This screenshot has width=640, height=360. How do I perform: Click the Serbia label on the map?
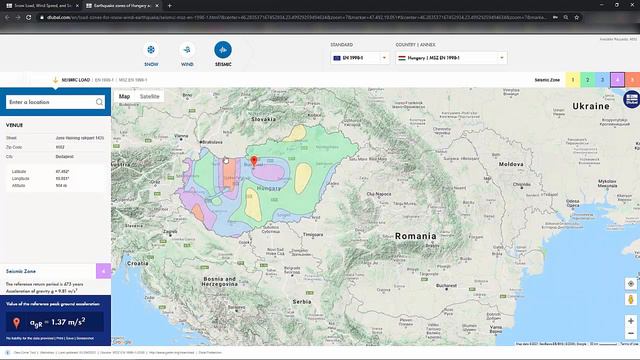point(302,302)
